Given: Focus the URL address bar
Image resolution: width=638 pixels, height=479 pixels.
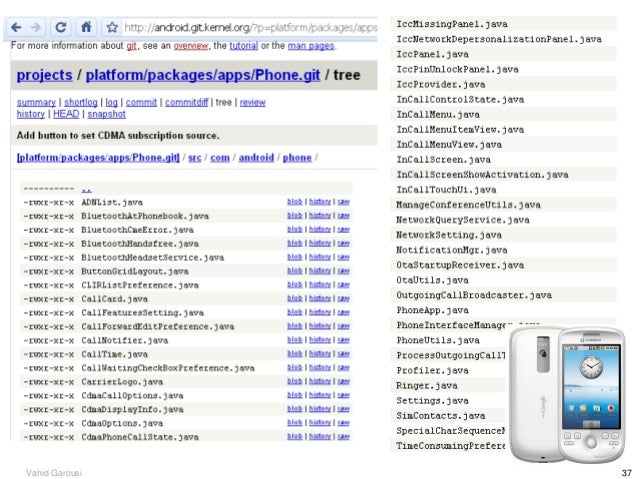Looking at the screenshot, I should point(250,28).
